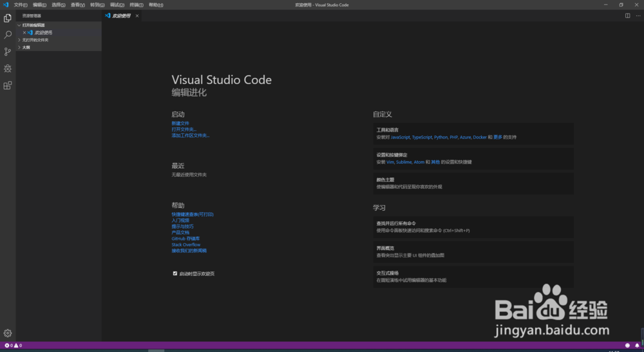Open the 调试(D) menu
The image size is (644, 352).
(117, 5)
